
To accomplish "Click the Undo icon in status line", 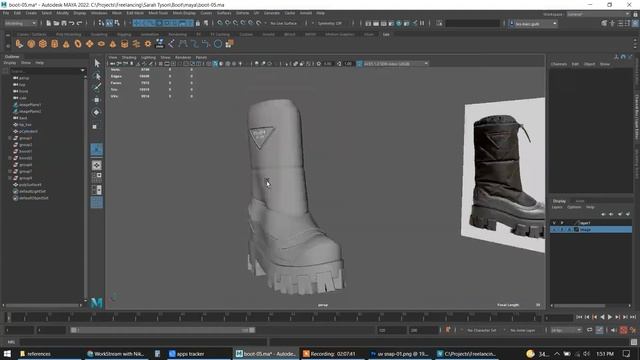I will tap(71, 23).
